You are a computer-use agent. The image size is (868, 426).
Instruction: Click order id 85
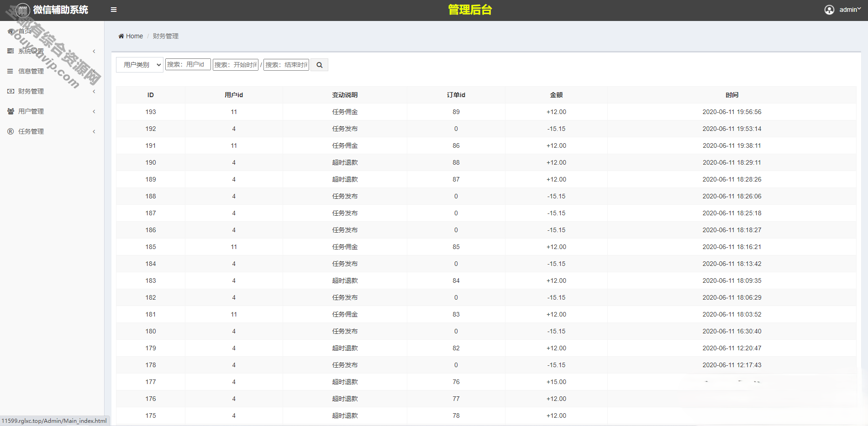coord(456,247)
